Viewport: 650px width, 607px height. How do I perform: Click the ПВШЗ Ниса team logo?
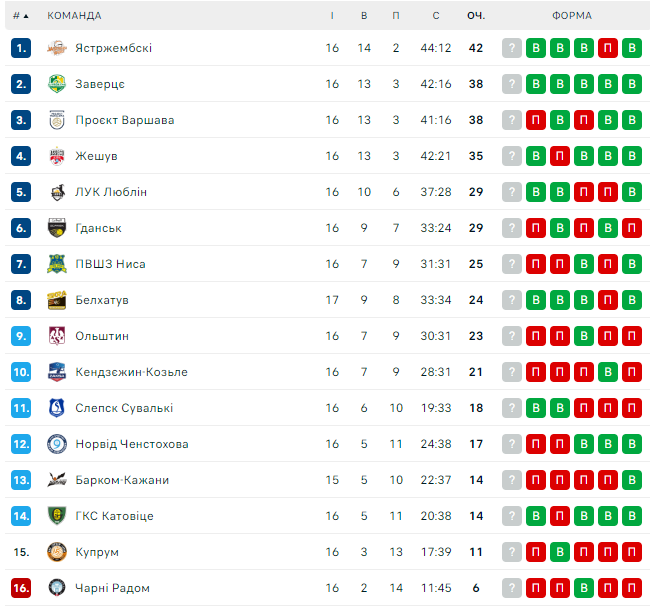coord(57,264)
